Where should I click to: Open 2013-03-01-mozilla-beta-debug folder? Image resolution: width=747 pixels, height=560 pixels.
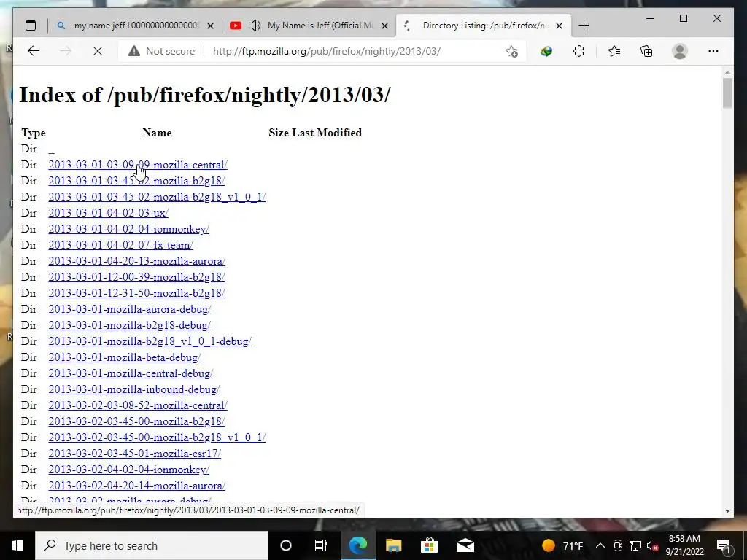tap(124, 357)
